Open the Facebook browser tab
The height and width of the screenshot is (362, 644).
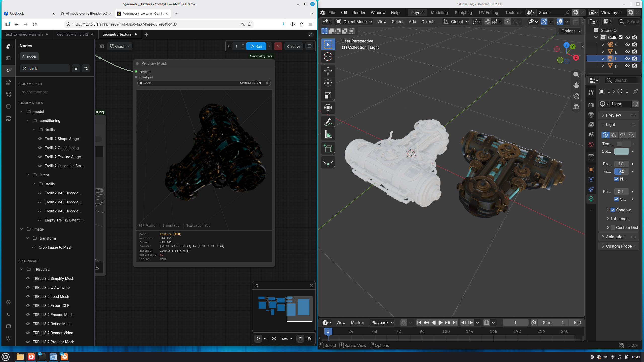pyautogui.click(x=29, y=14)
